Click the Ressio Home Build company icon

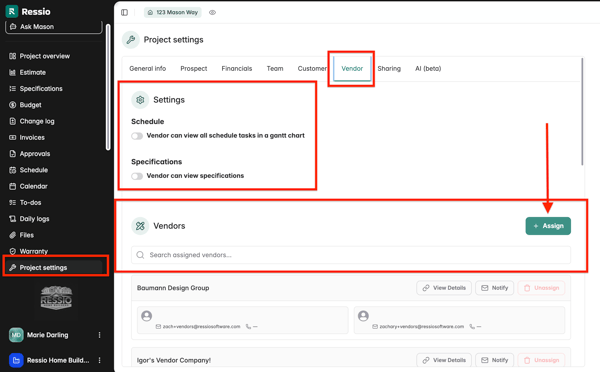pos(16,360)
